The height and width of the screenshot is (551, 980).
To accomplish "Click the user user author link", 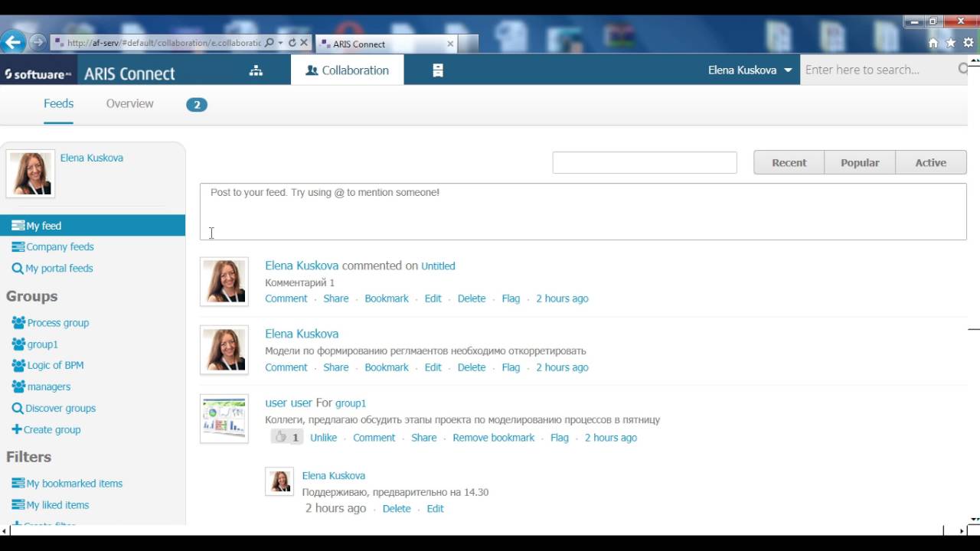I will click(289, 403).
